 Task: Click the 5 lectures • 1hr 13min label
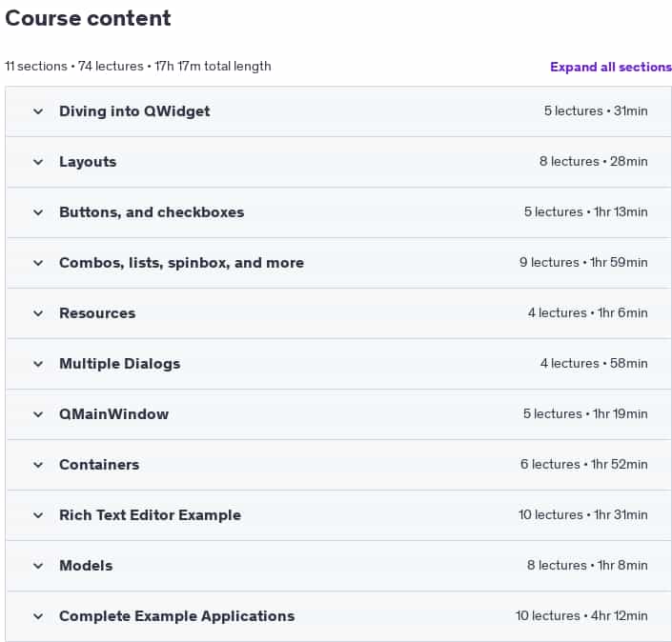586,212
